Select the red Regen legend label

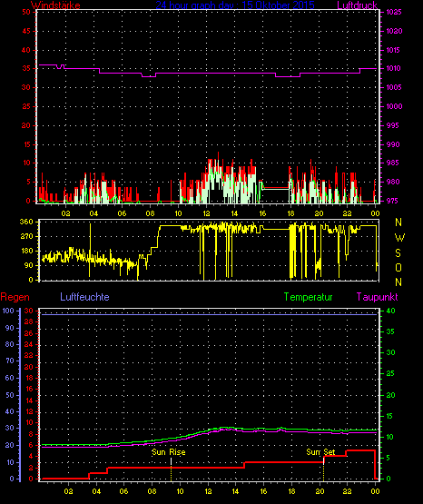click(x=15, y=297)
